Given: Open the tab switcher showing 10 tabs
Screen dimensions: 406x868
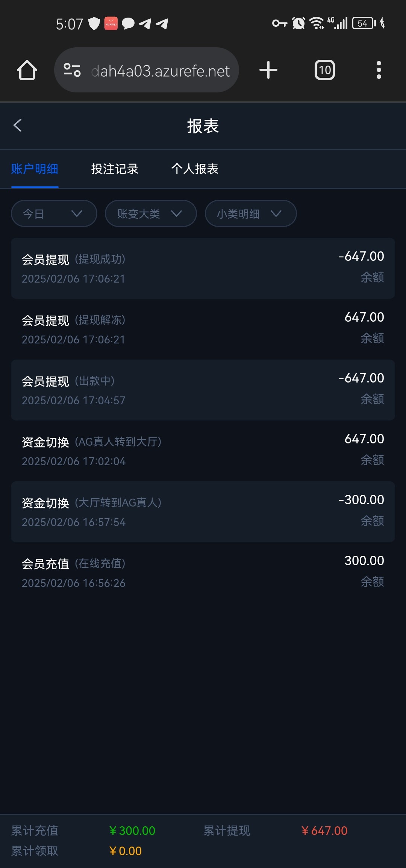Looking at the screenshot, I should (324, 70).
